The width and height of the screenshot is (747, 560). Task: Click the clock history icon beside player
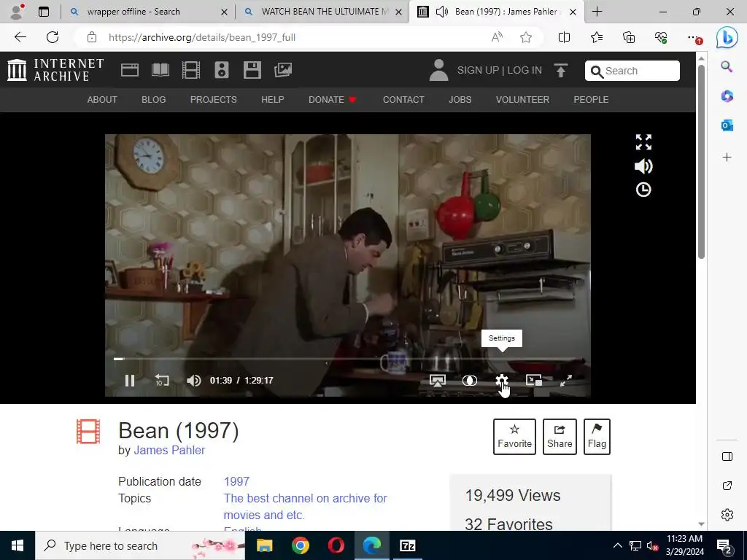point(643,190)
